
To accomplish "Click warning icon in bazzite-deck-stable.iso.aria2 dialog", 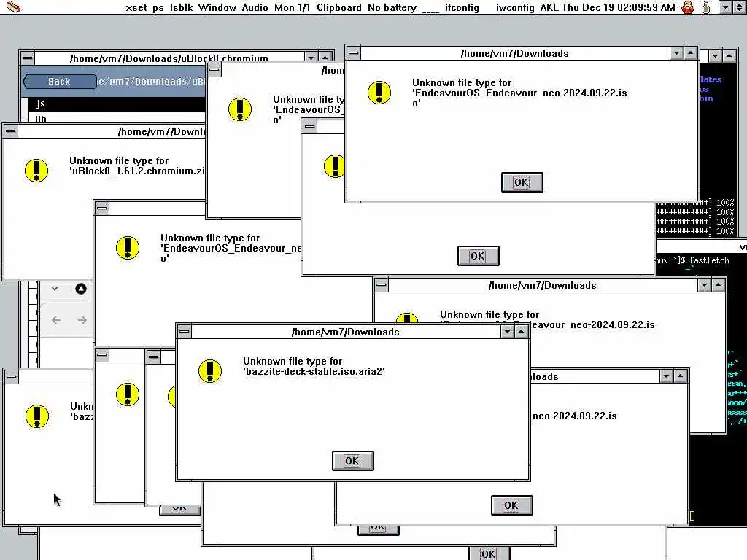I will [210, 371].
